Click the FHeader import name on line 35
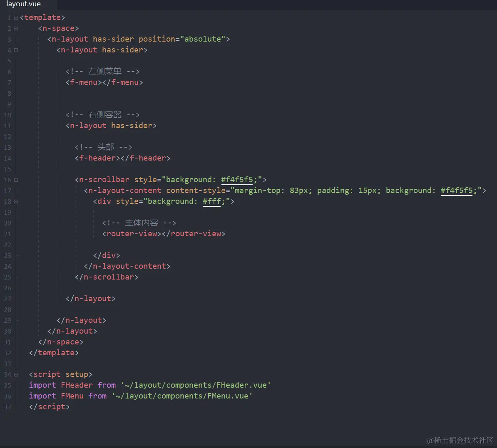Image resolution: width=497 pixels, height=448 pixels. (x=77, y=385)
